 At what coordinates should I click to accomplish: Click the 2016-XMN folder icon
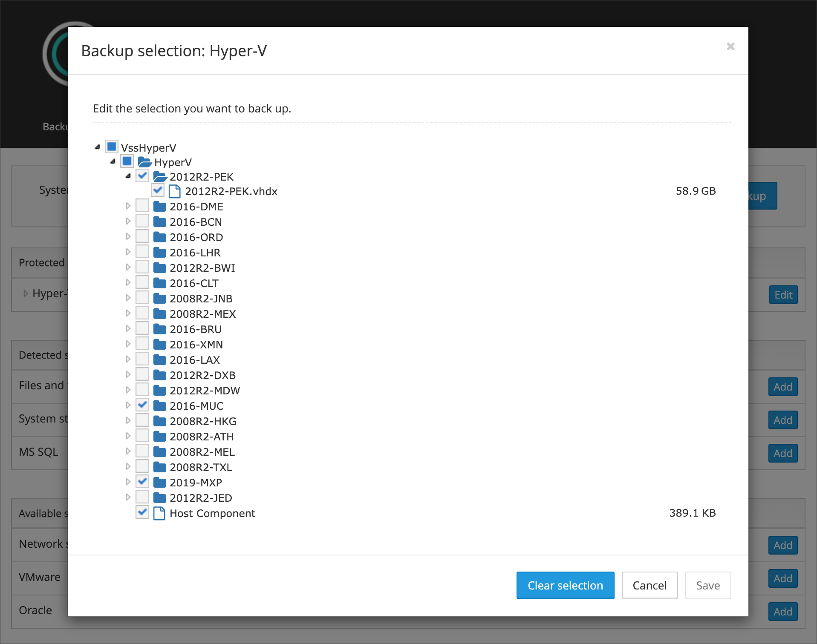pos(160,345)
